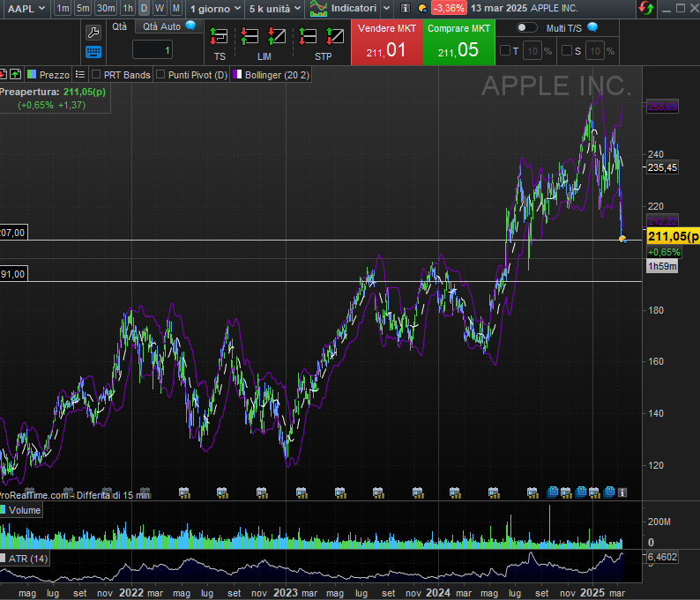Click the red-green sync arrows icon
700x600 pixels.
click(x=646, y=9)
